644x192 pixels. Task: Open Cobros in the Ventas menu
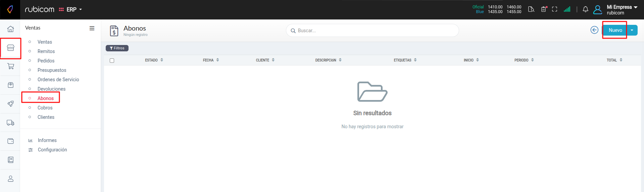tap(45, 108)
